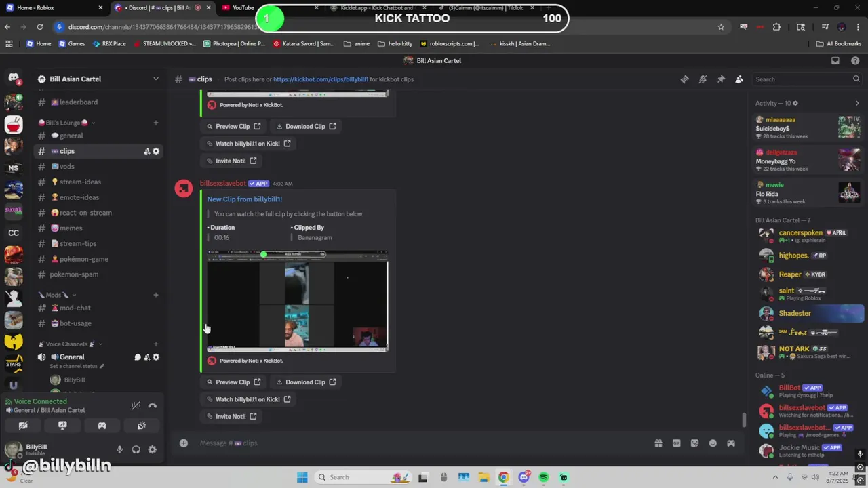Open Windows Start menu
The width and height of the screenshot is (868, 488).
point(302,477)
